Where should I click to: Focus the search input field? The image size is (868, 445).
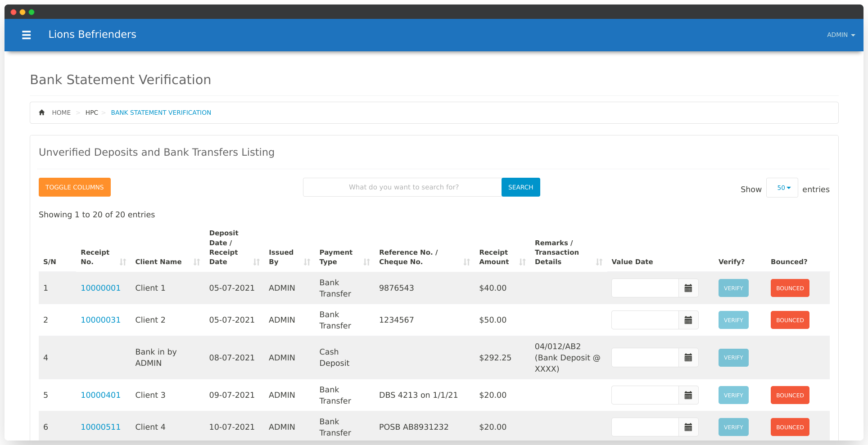click(402, 187)
